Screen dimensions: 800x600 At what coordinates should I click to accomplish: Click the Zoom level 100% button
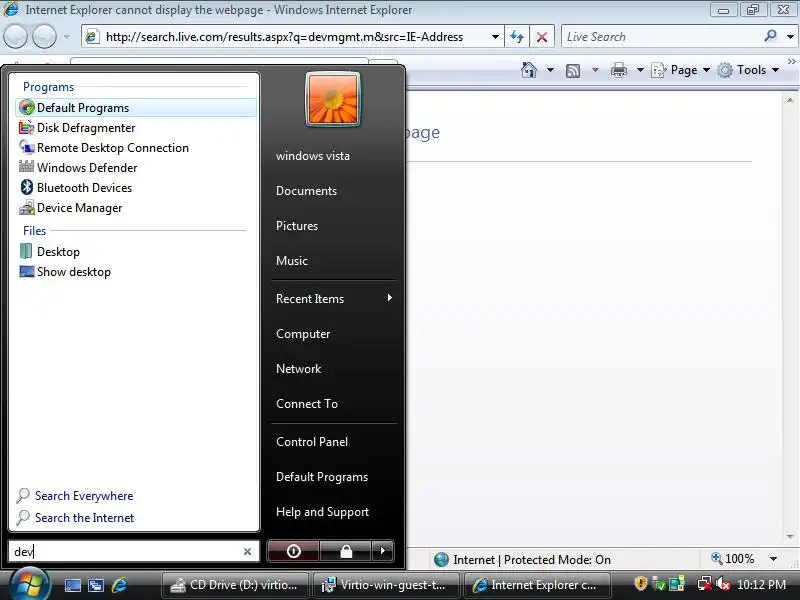point(733,559)
